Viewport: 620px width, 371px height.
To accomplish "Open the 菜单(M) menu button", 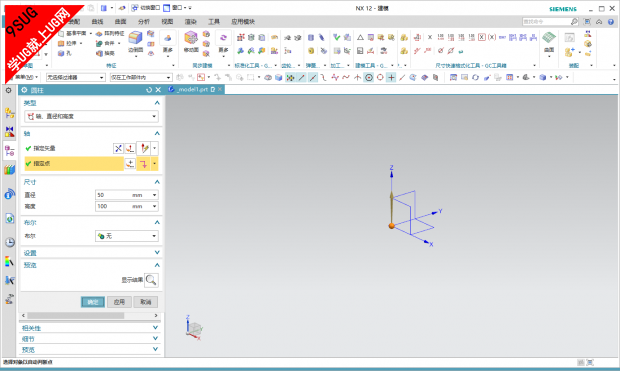I will (26, 78).
